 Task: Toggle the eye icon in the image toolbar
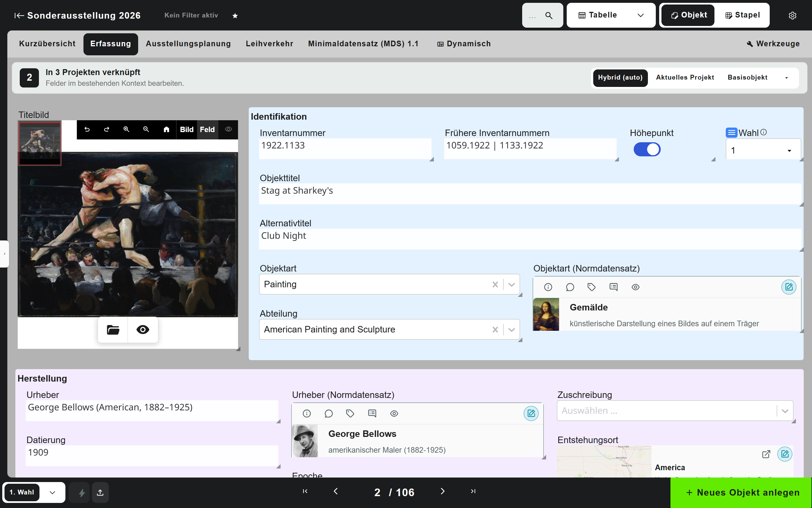(x=228, y=129)
